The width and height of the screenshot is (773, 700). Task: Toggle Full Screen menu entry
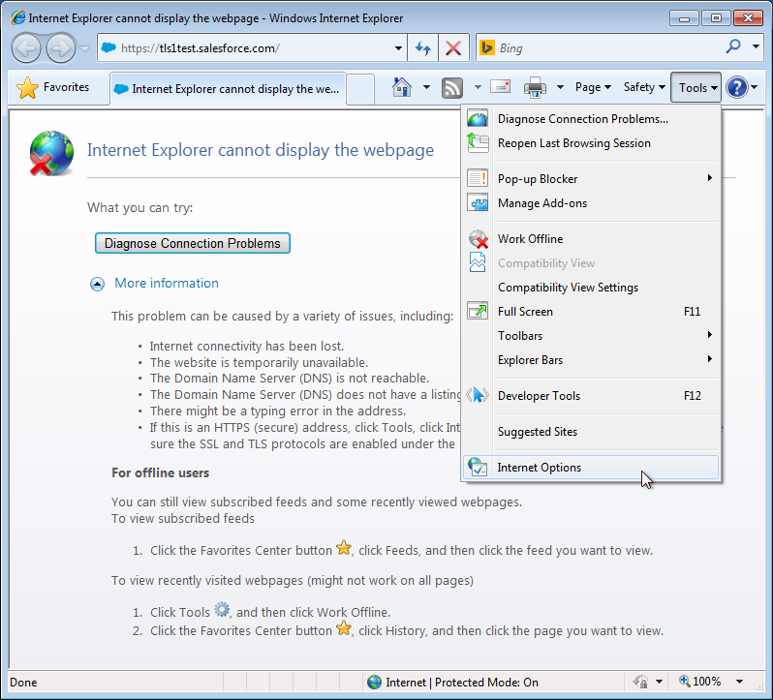pos(592,312)
